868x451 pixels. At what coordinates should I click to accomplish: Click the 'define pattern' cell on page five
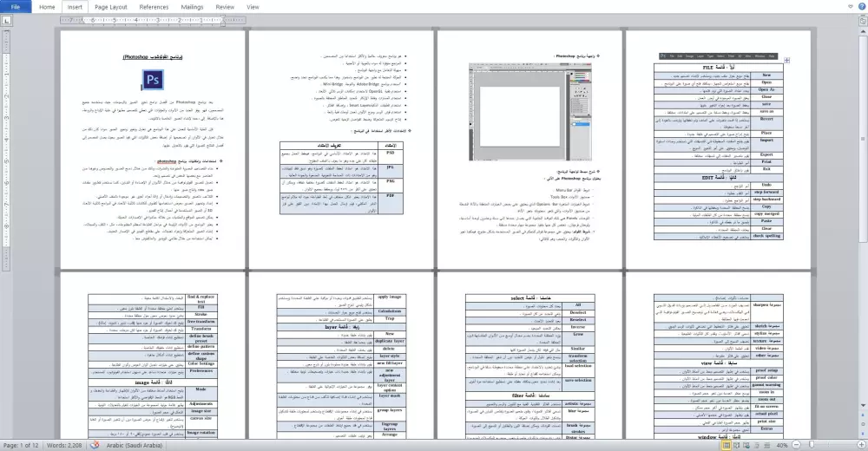(x=201, y=347)
